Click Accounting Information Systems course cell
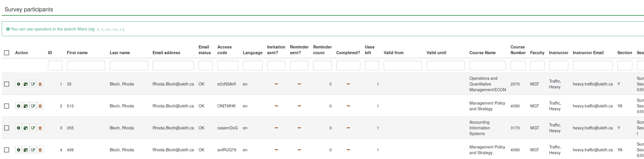 [x=480, y=128]
